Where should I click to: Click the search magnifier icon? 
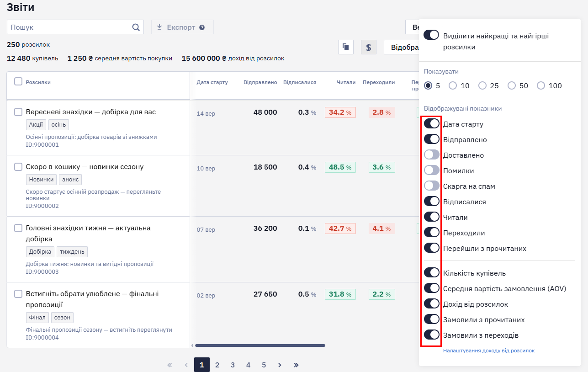click(x=136, y=27)
